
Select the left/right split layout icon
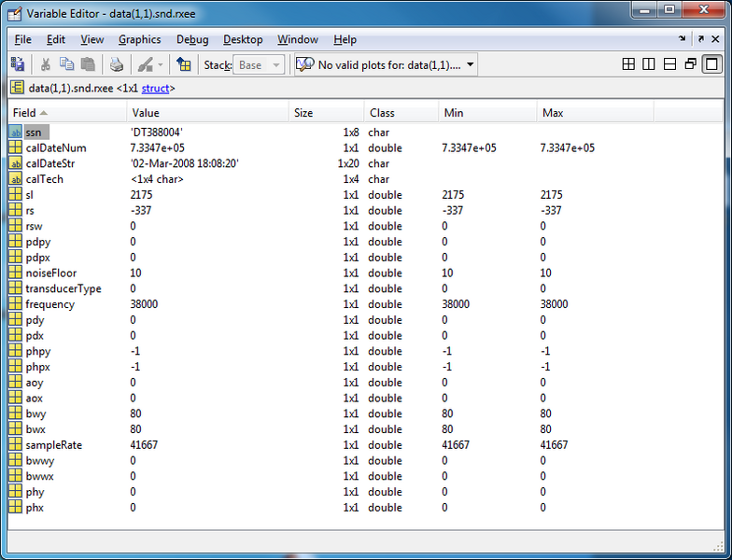[649, 63]
